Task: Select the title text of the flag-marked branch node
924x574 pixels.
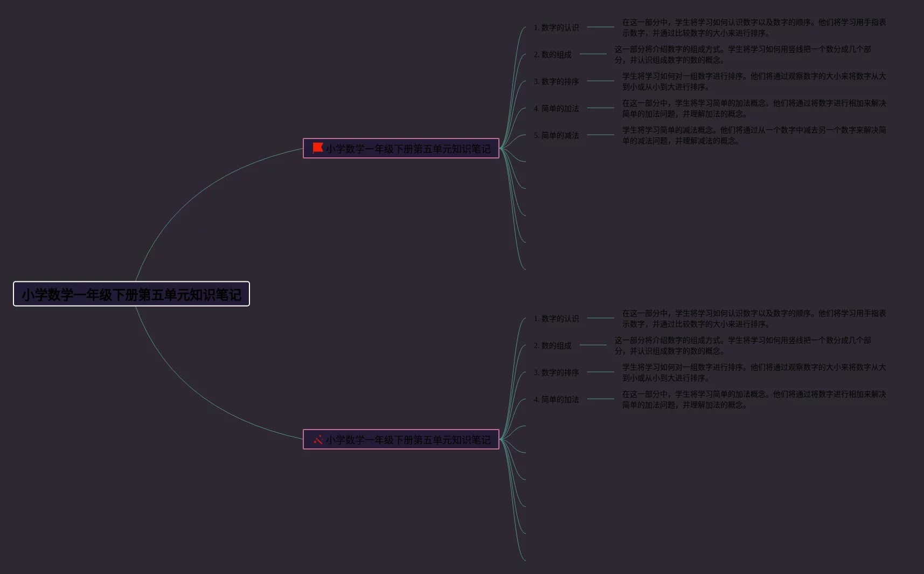Action: [408, 149]
